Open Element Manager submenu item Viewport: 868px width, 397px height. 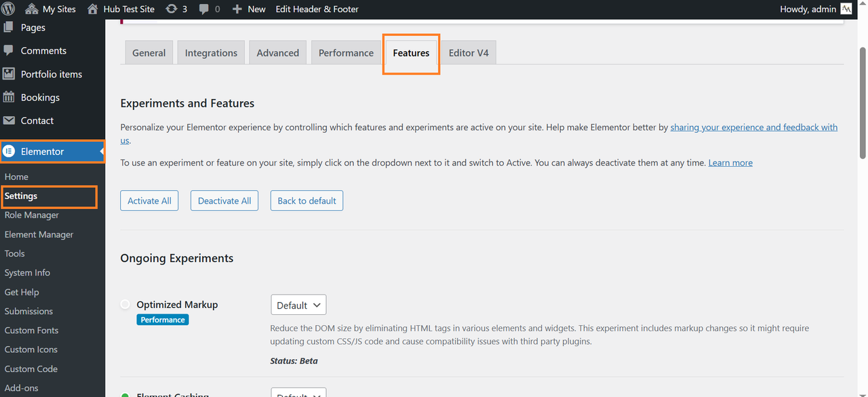tap(39, 234)
